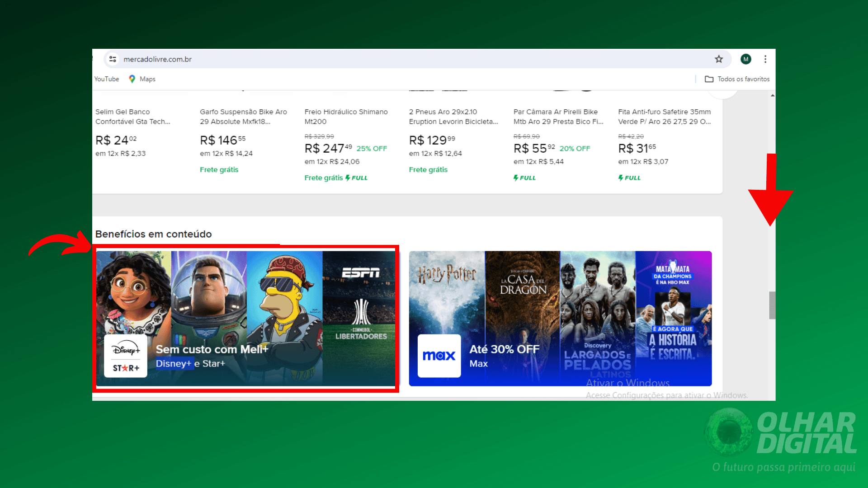The width and height of the screenshot is (868, 488).
Task: Bookmark this page with the star icon
Action: tap(719, 59)
